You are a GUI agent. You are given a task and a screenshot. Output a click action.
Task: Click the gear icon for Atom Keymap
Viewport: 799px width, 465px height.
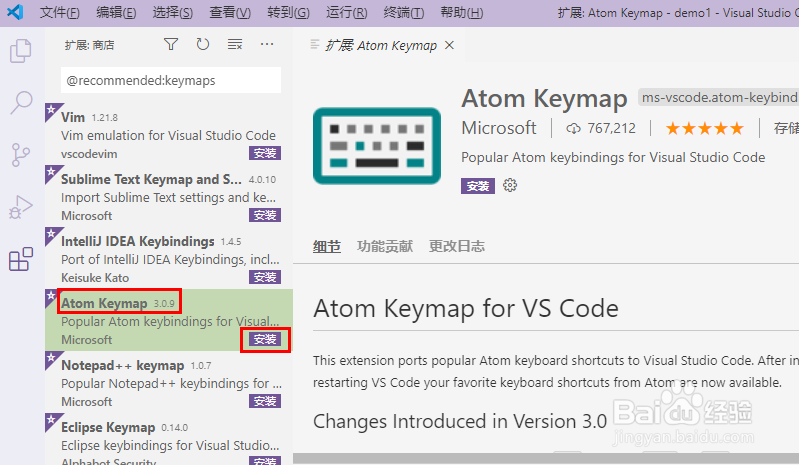click(x=510, y=185)
